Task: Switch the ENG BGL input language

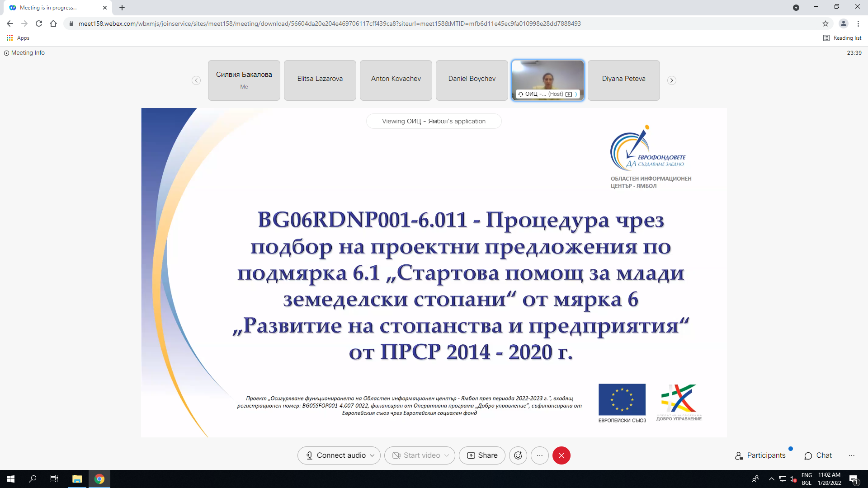Action: pos(807,479)
